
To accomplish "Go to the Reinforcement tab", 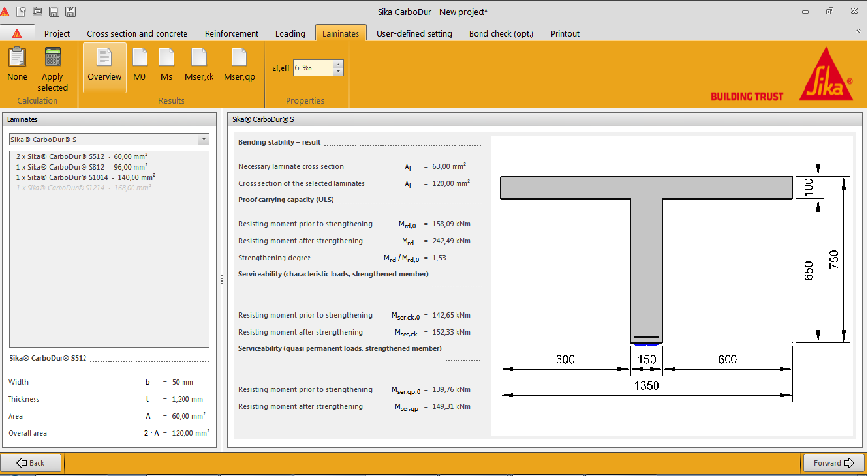I will pos(232,33).
